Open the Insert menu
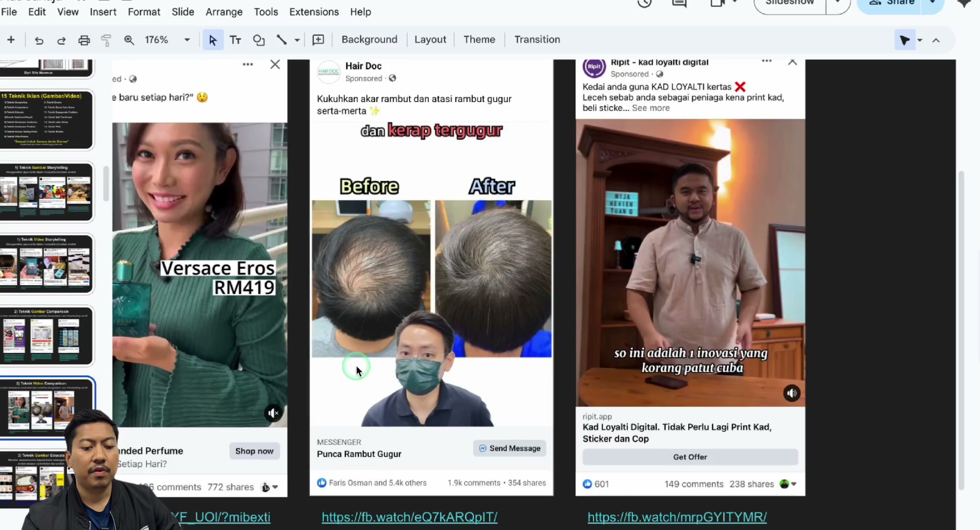The image size is (980, 530). click(103, 12)
